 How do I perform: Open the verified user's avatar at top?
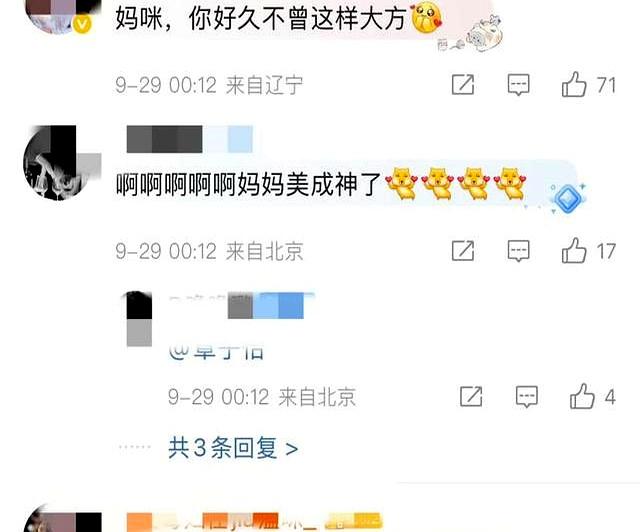tap(63, 16)
